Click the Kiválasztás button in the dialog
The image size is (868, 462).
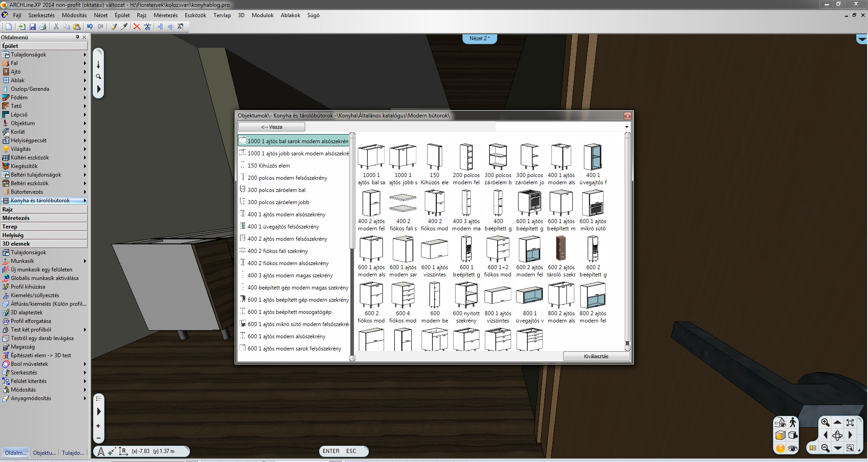point(596,356)
